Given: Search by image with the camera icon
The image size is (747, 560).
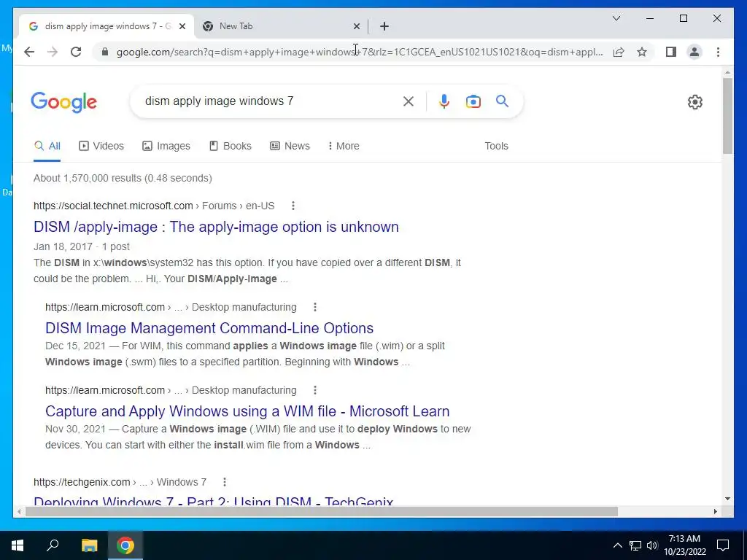Looking at the screenshot, I should (473, 101).
